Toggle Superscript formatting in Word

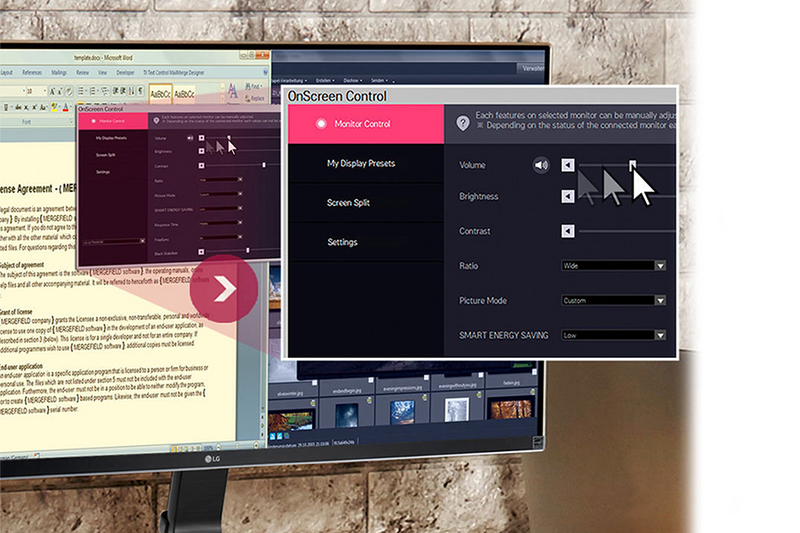point(34,107)
